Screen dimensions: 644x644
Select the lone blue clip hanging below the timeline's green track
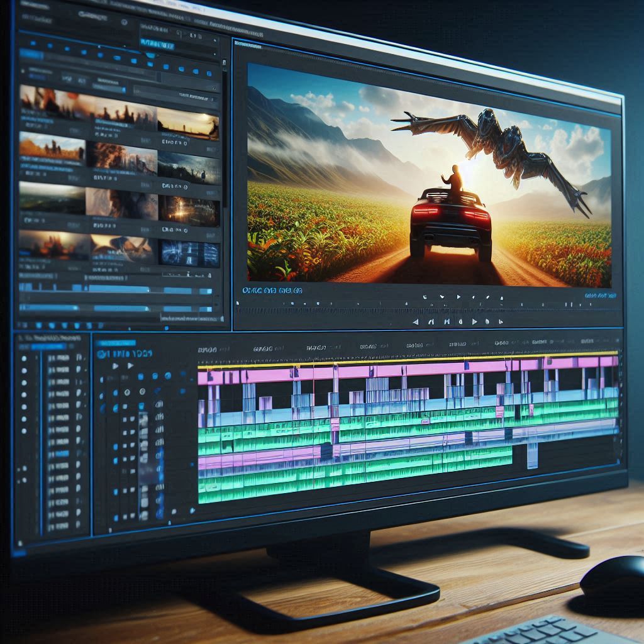(532, 455)
